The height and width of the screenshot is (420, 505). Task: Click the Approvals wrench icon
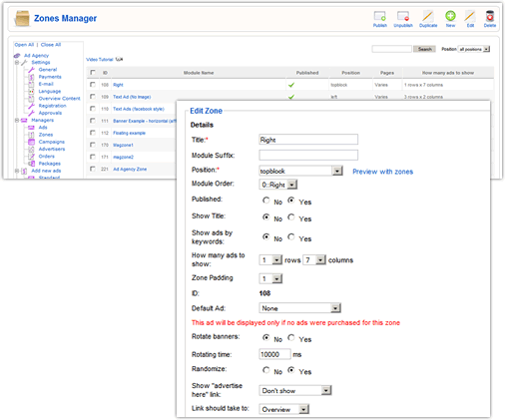click(31, 113)
